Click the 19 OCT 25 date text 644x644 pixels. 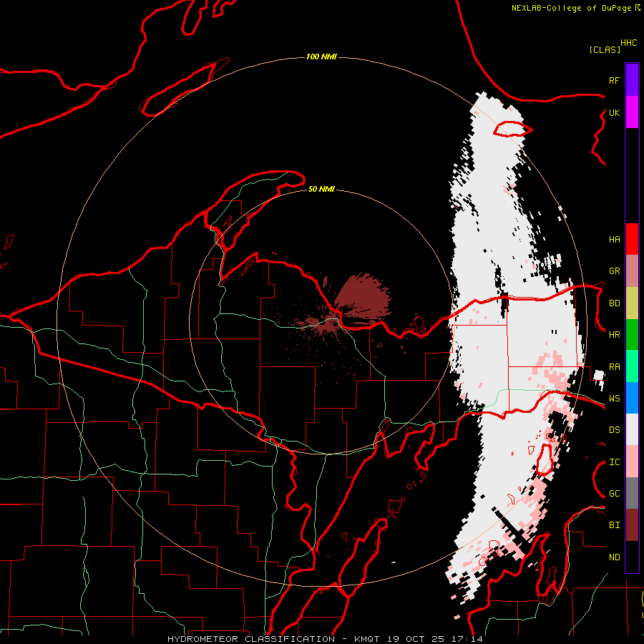point(417,639)
